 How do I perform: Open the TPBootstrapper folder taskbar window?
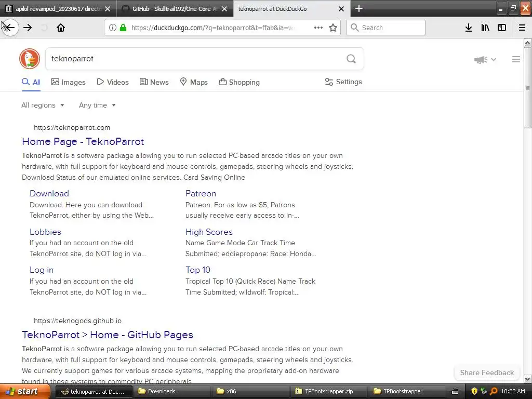[407, 392]
